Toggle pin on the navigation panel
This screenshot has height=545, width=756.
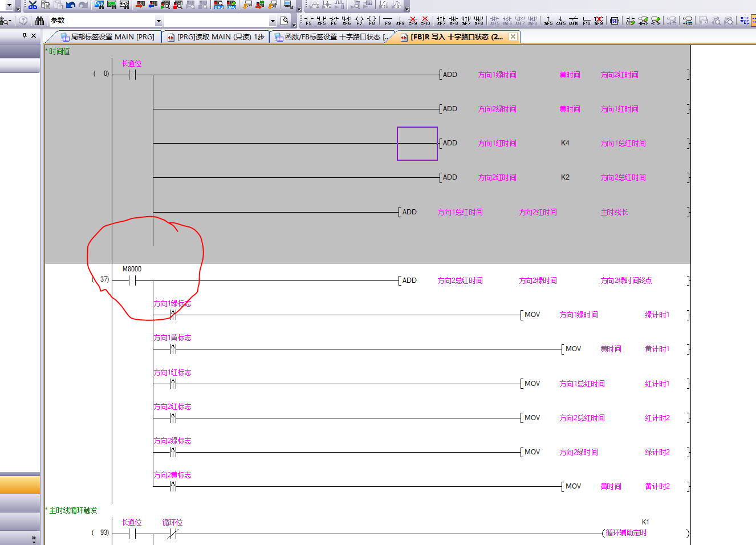(x=25, y=35)
